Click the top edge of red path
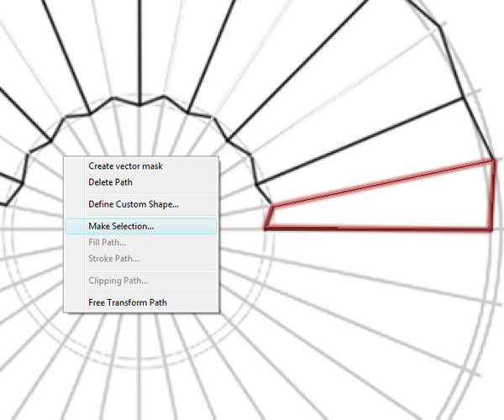 click(382, 182)
